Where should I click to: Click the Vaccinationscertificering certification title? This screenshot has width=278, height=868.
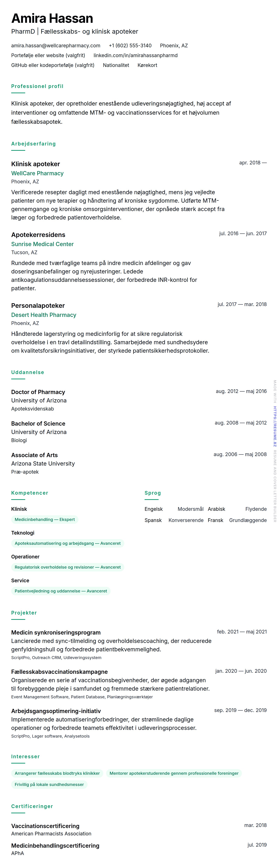[x=46, y=826]
